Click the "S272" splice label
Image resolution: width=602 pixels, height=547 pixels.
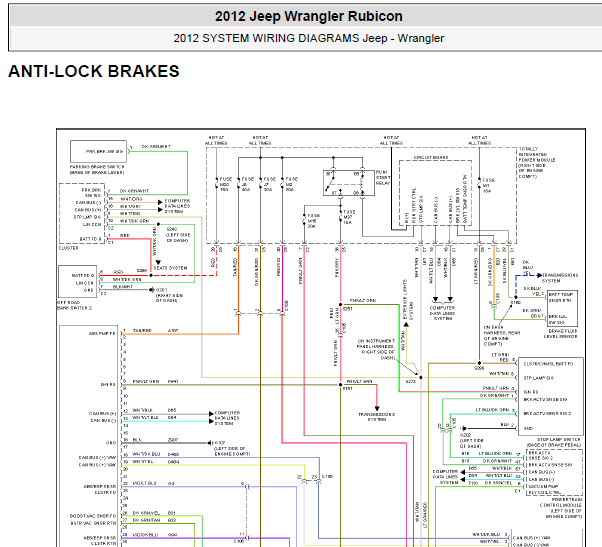tap(411, 382)
